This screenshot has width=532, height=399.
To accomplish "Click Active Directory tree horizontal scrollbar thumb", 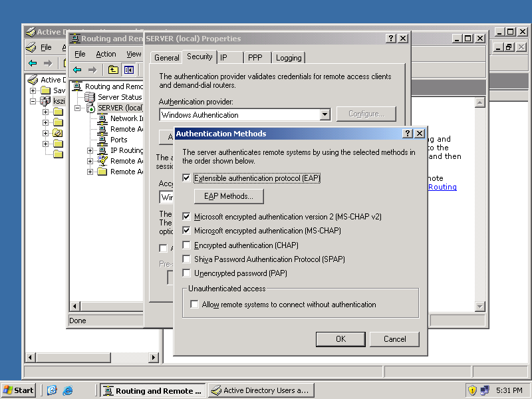I will coord(74,357).
